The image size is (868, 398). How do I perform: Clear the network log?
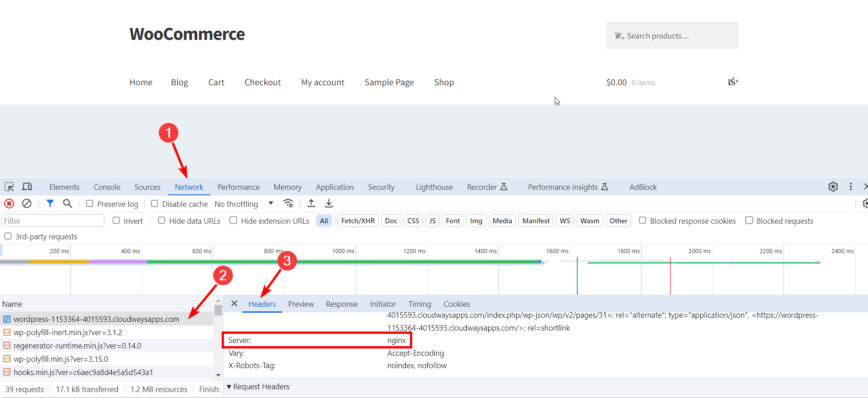pos(27,204)
